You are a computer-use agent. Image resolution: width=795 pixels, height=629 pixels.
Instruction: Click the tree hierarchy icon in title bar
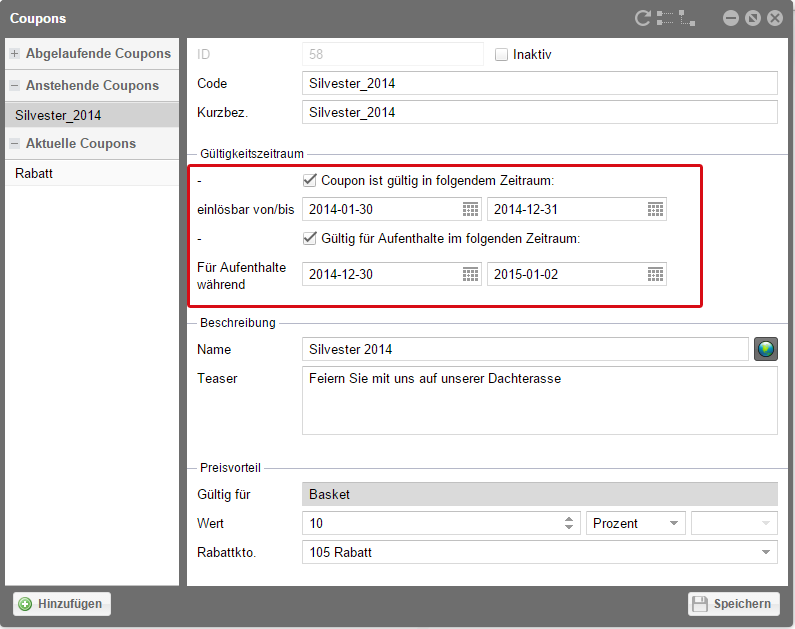pos(687,18)
